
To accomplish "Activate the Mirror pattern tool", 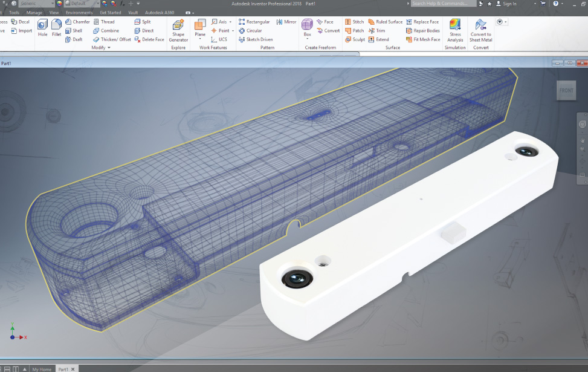I will tap(286, 22).
